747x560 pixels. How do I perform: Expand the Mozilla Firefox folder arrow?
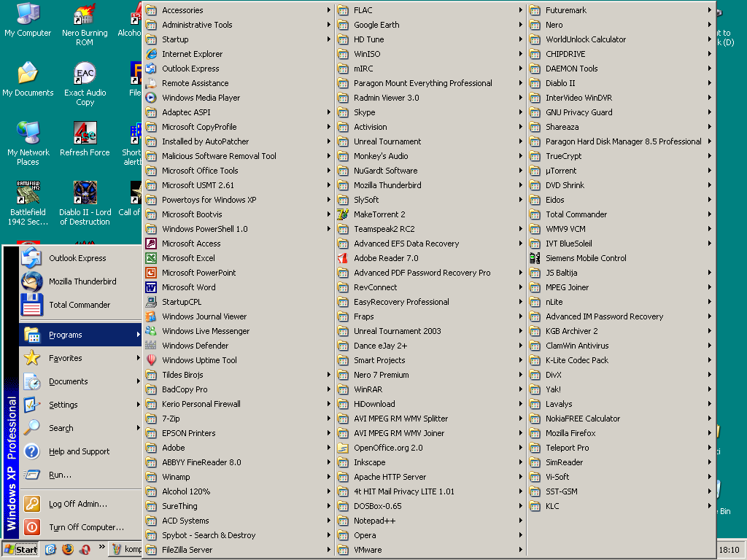click(x=710, y=433)
